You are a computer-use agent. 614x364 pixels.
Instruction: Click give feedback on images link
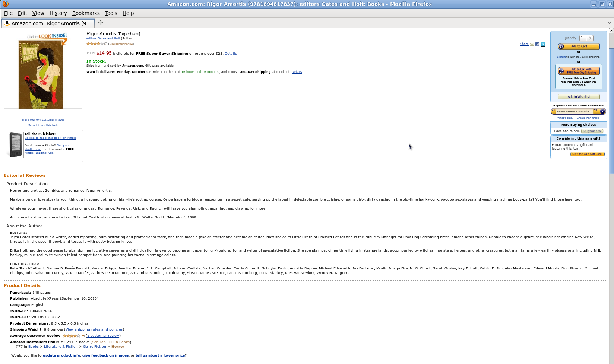[105, 355]
